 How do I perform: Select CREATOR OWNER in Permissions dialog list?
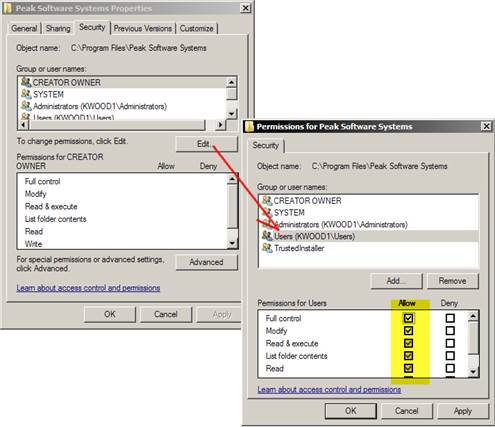(368, 201)
